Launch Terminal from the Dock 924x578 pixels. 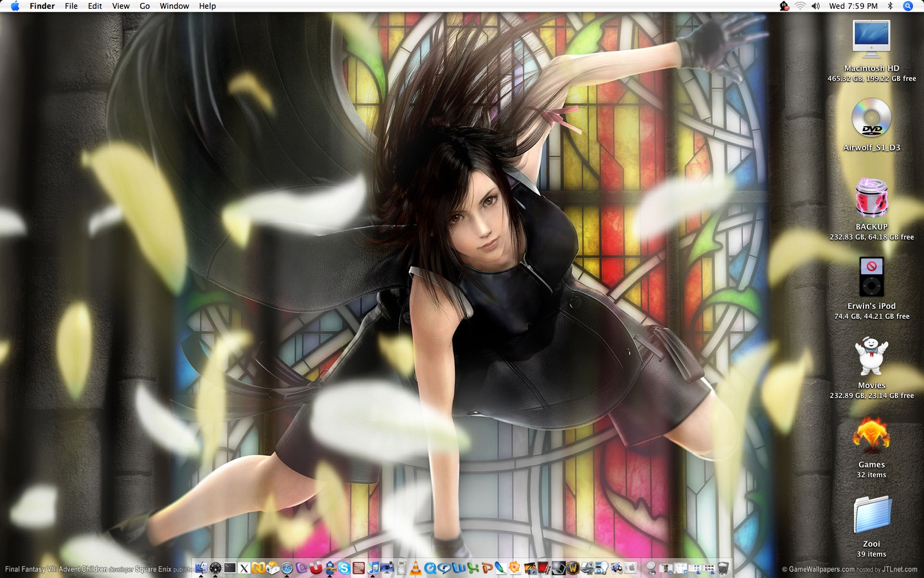(x=230, y=568)
